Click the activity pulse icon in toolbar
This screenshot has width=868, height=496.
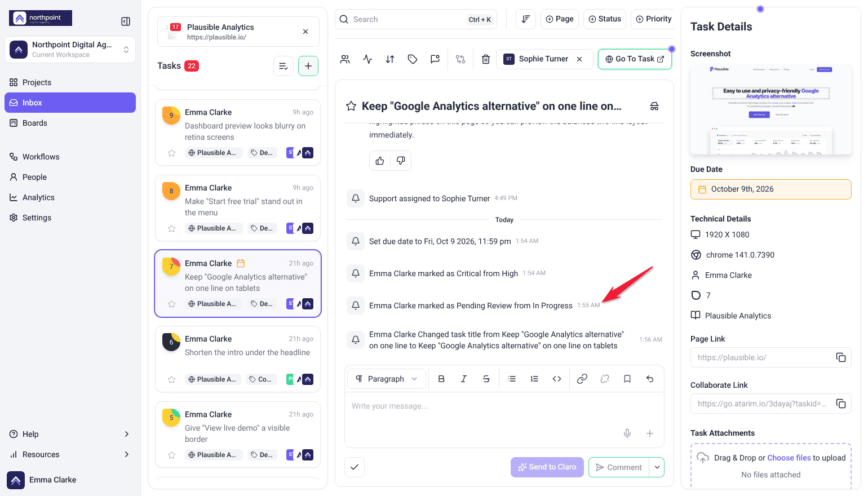(367, 59)
